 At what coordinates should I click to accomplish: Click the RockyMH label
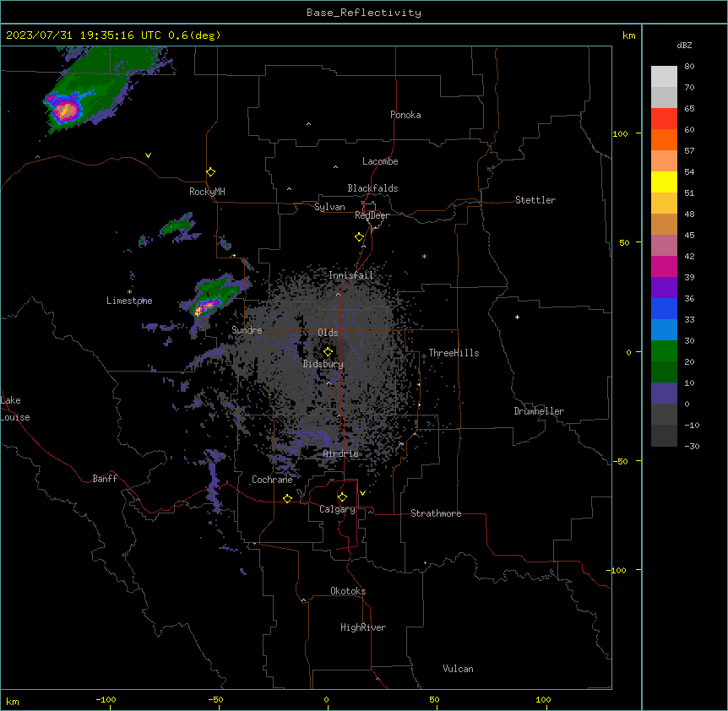[x=207, y=192]
